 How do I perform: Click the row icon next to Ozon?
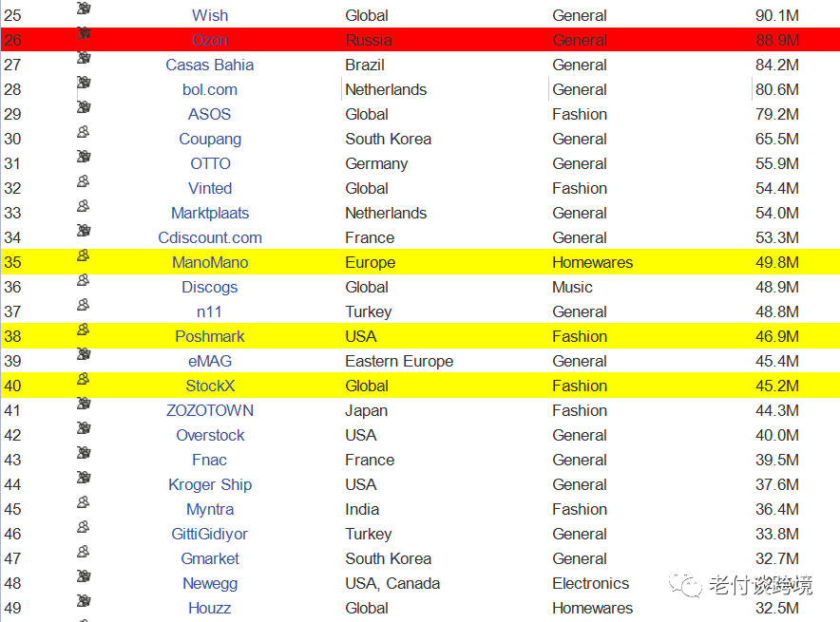[84, 34]
